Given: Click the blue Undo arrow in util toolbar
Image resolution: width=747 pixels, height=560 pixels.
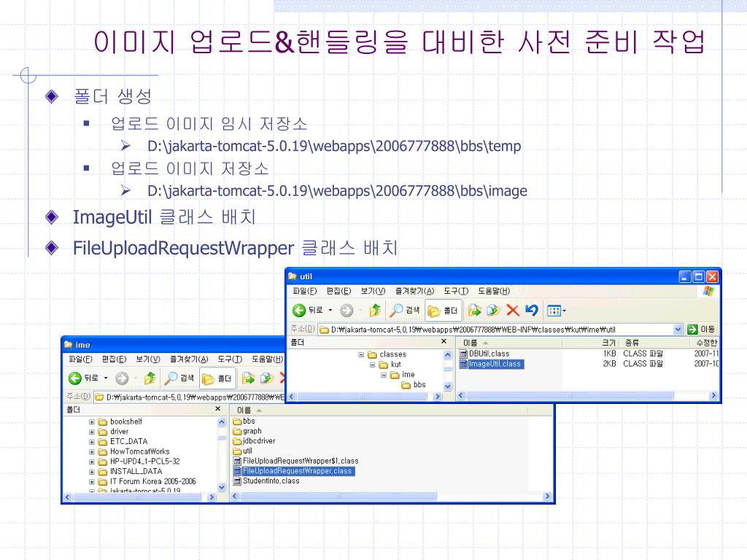Looking at the screenshot, I should tap(532, 311).
